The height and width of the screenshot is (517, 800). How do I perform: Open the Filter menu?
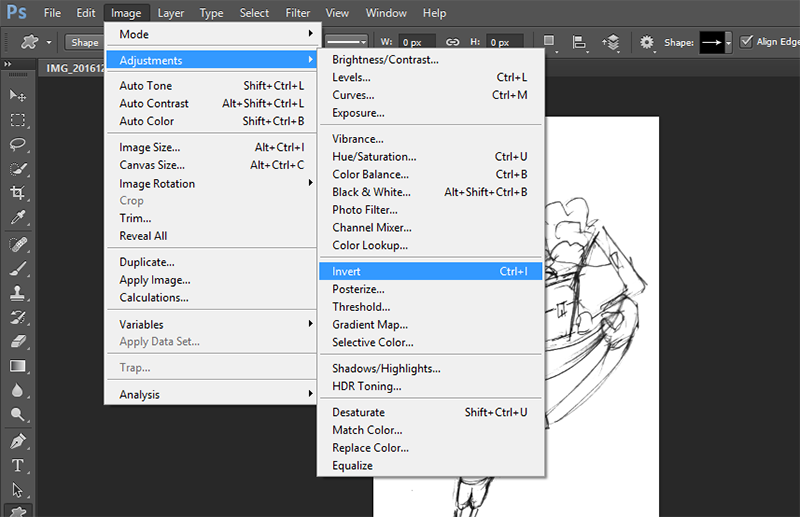point(297,13)
